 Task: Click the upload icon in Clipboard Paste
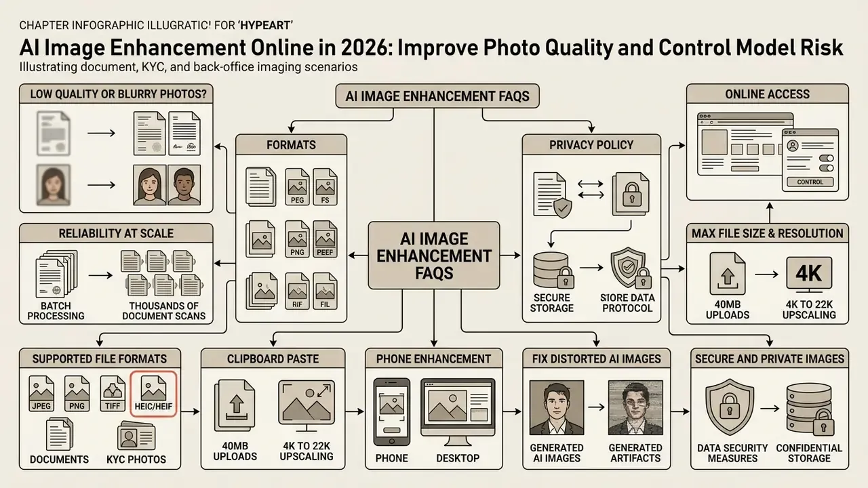pyautogui.click(x=236, y=405)
